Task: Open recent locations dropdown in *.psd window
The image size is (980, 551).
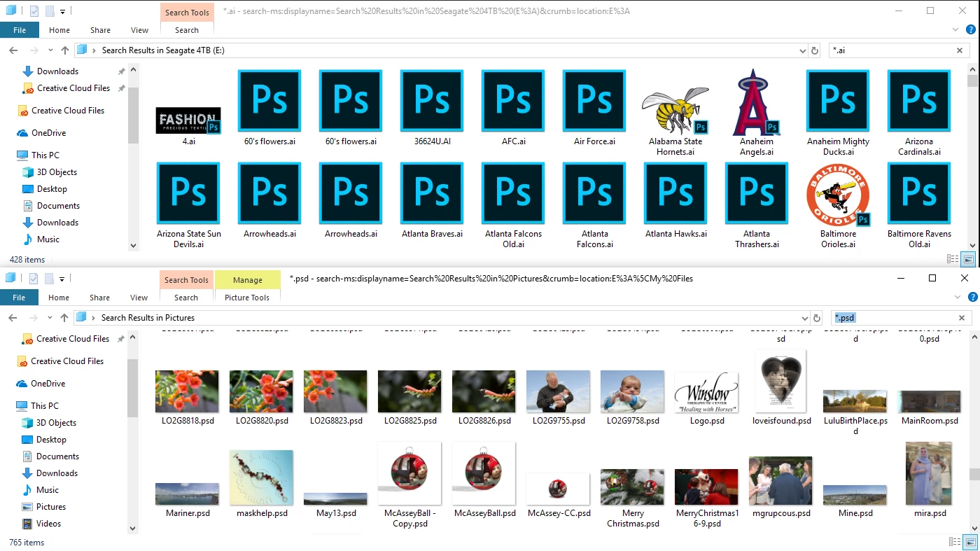Action: [x=50, y=318]
